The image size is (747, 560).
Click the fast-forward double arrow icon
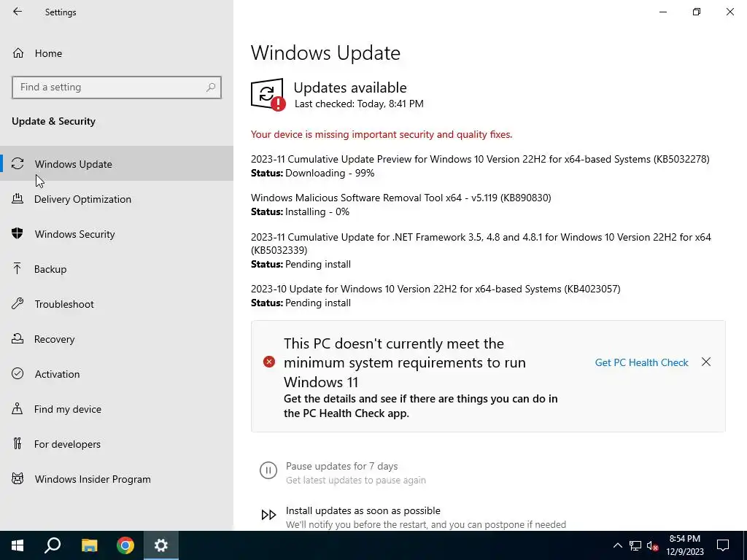268,515
